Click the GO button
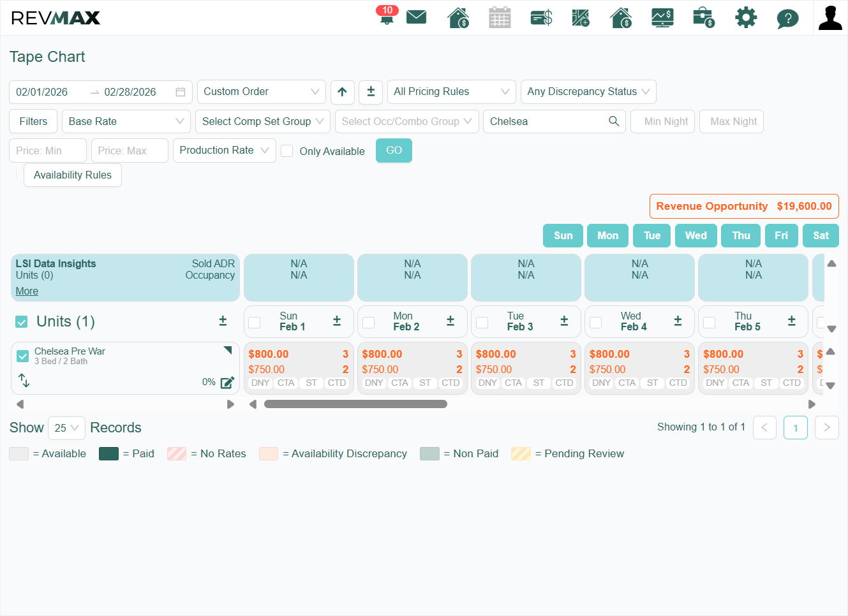848x616 pixels. click(394, 150)
